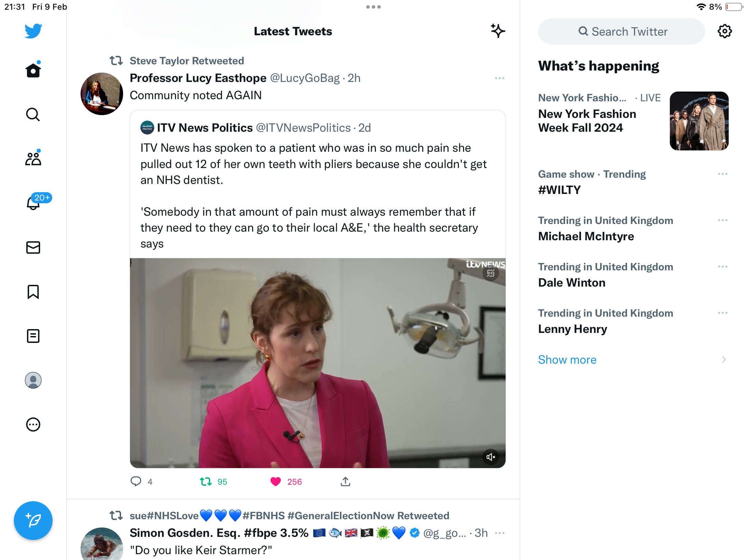Open more menu on Simon Gosden tweet
The width and height of the screenshot is (747, 560).
click(x=500, y=533)
